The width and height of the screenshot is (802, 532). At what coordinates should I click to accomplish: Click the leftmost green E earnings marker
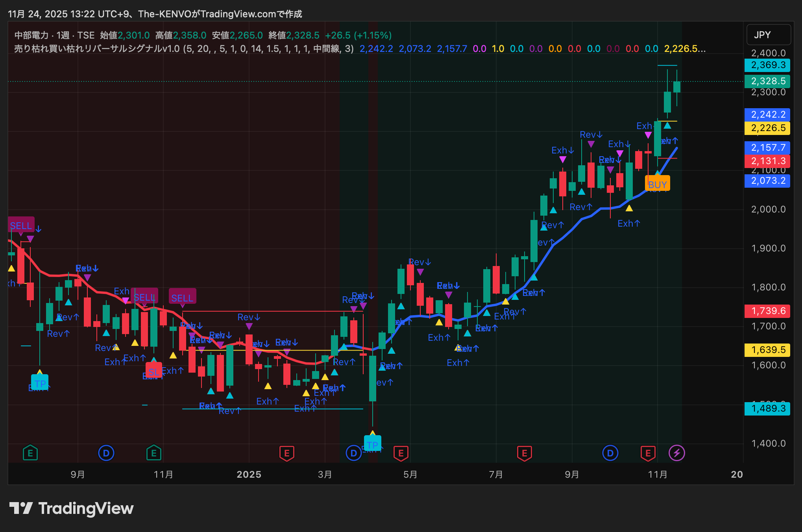click(30, 453)
